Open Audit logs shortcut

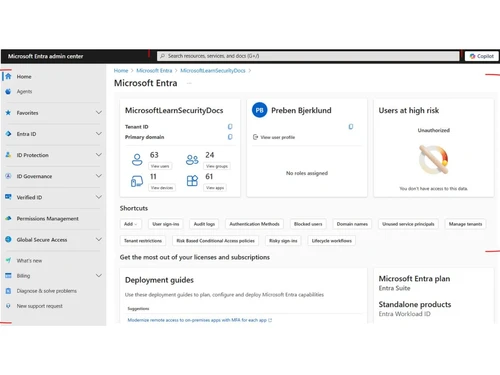click(204, 224)
